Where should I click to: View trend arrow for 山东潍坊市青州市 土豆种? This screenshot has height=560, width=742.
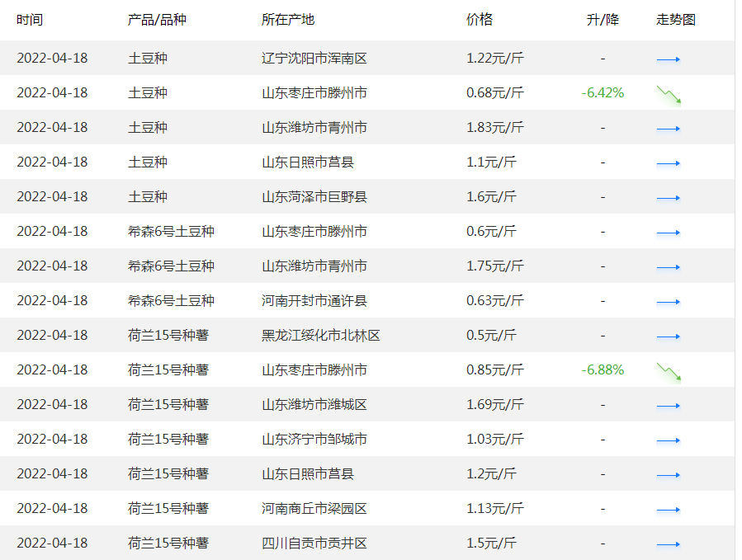pos(668,128)
